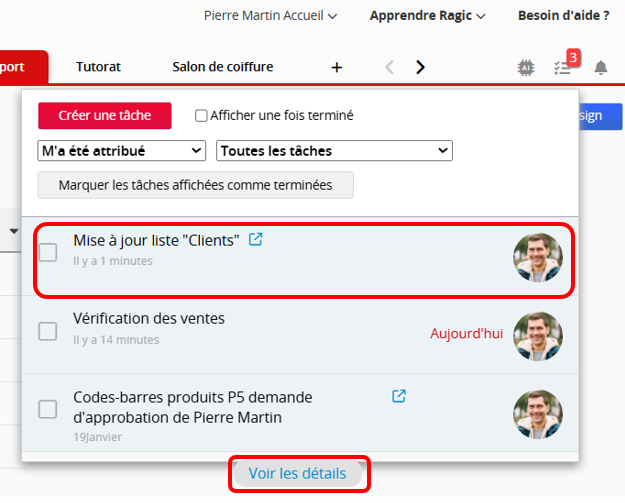Add a new tab with plus icon
Image resolution: width=625 pixels, height=503 pixels.
pyautogui.click(x=337, y=68)
